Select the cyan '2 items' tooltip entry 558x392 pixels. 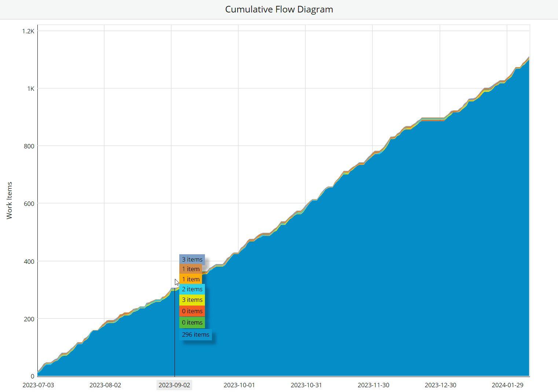[192, 289]
